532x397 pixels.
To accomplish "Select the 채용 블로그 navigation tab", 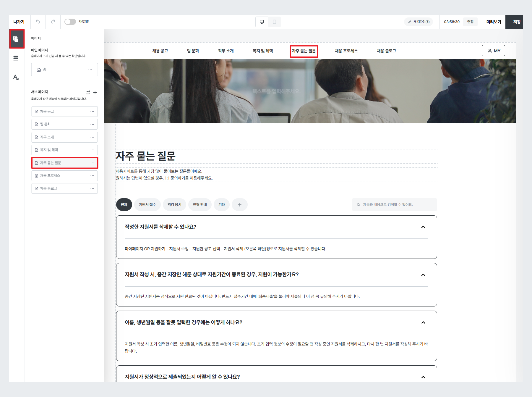I will pos(387,50).
